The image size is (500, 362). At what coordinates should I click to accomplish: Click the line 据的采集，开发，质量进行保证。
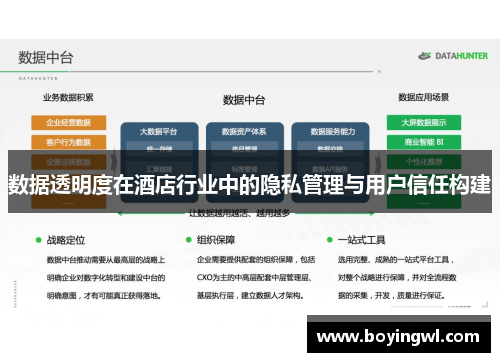click(x=391, y=295)
